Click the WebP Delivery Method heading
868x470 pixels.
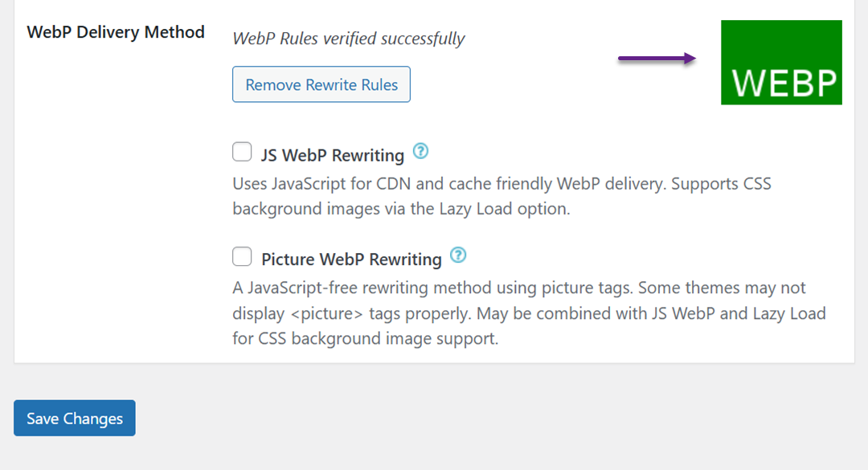coord(116,32)
